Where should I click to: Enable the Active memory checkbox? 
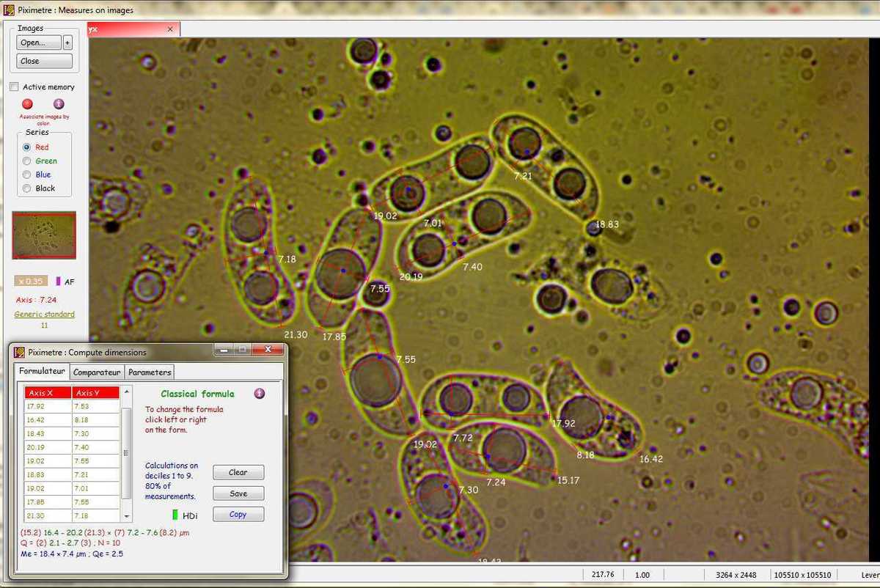tap(14, 87)
